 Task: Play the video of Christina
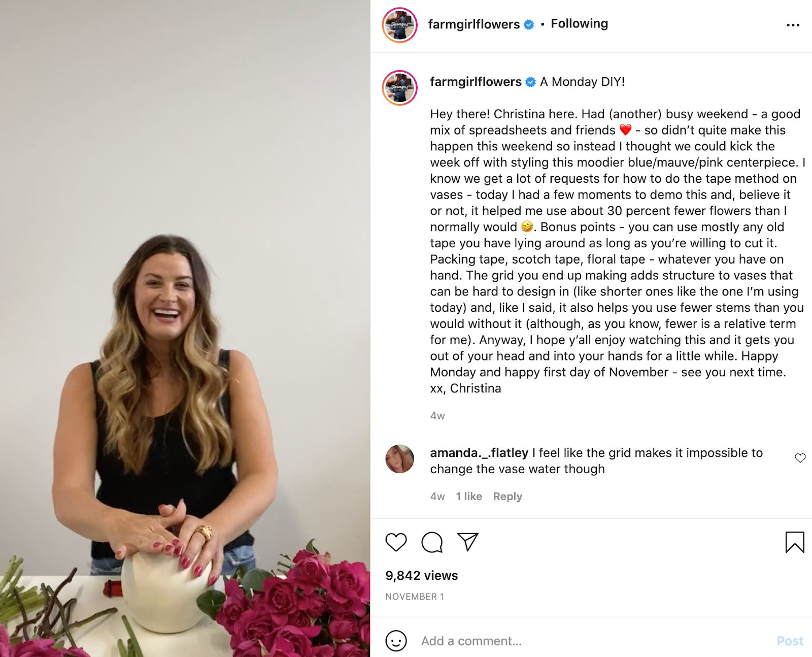click(x=185, y=328)
